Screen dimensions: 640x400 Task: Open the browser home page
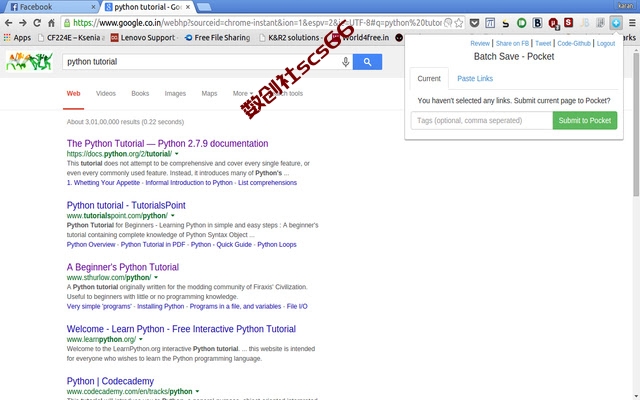click(51, 23)
